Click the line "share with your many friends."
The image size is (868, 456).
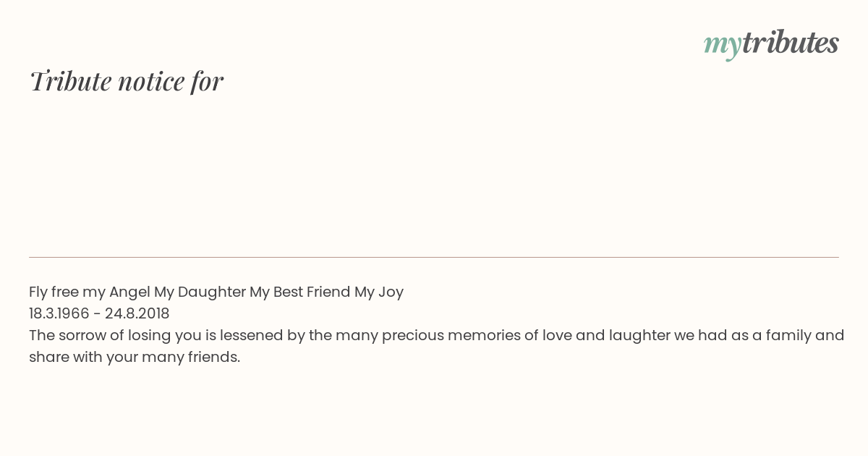tap(135, 357)
